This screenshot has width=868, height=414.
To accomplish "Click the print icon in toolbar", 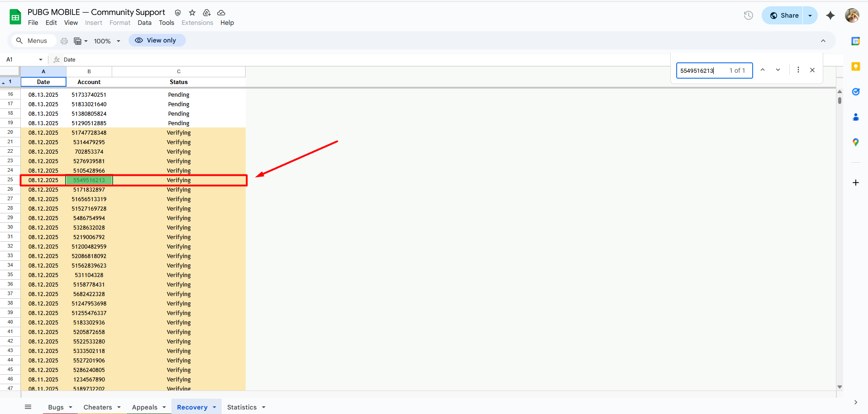I will (x=64, y=41).
